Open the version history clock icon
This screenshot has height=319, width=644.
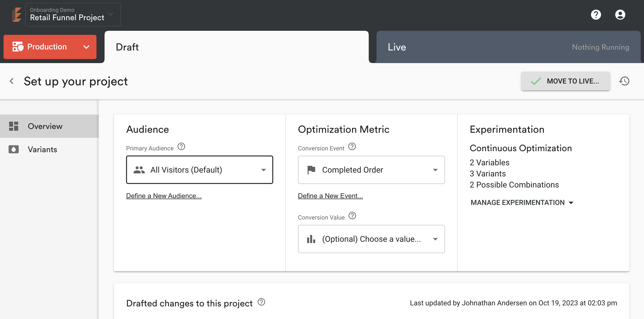pyautogui.click(x=624, y=81)
